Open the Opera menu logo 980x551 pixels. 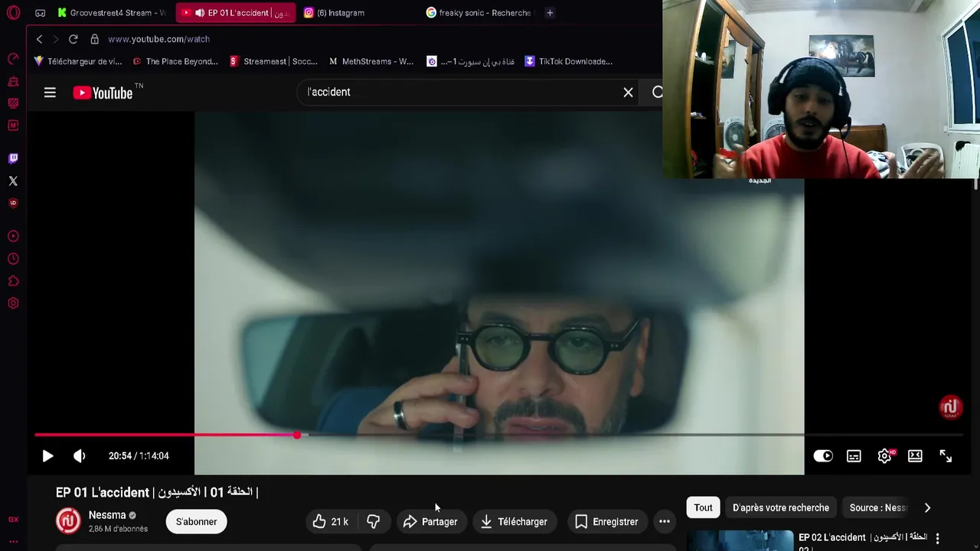[x=13, y=13]
